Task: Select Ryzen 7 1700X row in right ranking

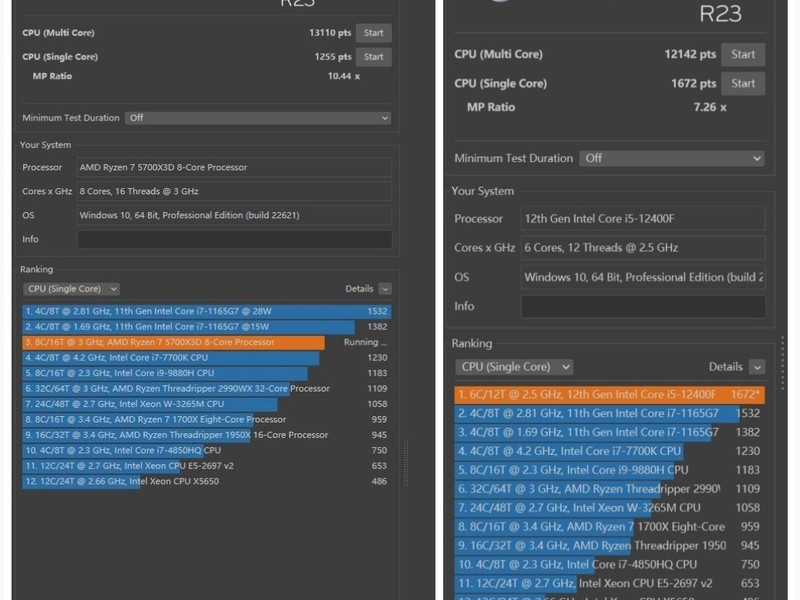Action: click(610, 527)
